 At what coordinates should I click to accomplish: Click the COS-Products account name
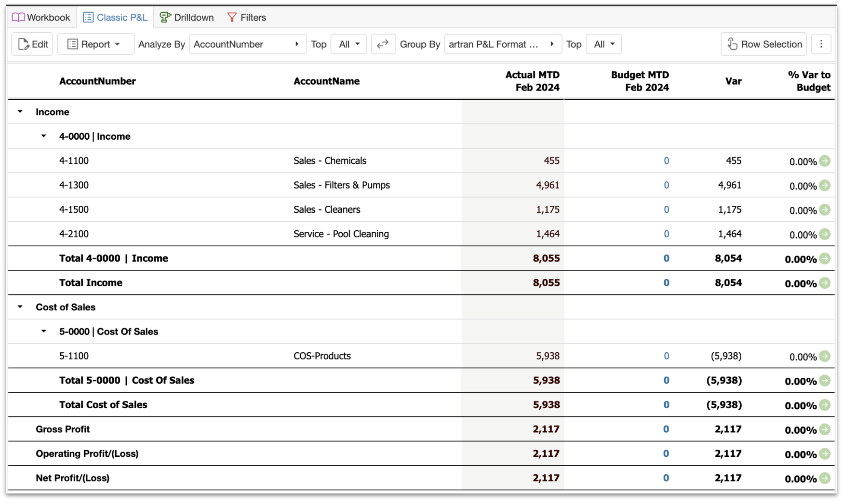coord(322,356)
